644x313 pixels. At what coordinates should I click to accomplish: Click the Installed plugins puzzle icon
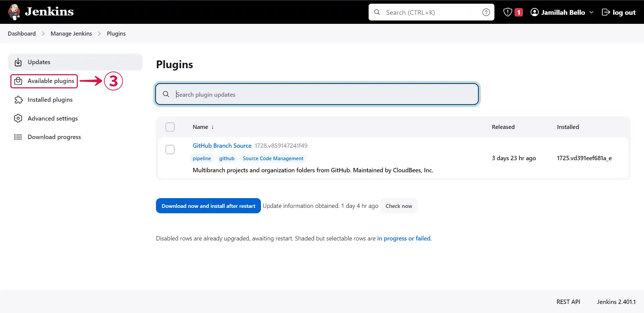click(x=18, y=100)
